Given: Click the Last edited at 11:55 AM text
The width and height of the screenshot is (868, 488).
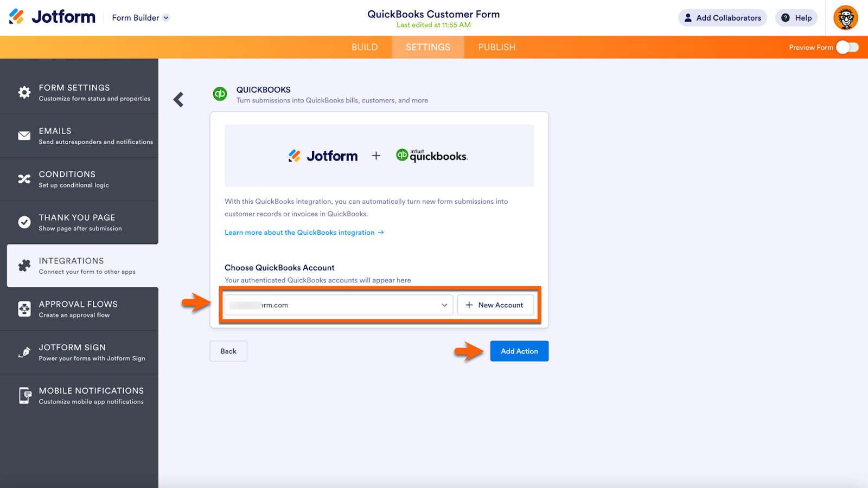Looking at the screenshot, I should coord(433,25).
